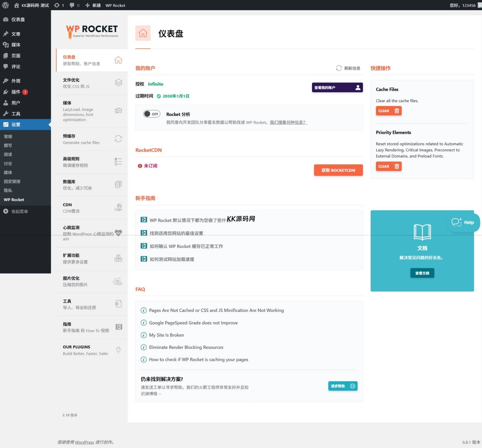Open the 页面 pages menu
482x448 pixels.
(x=25, y=56)
